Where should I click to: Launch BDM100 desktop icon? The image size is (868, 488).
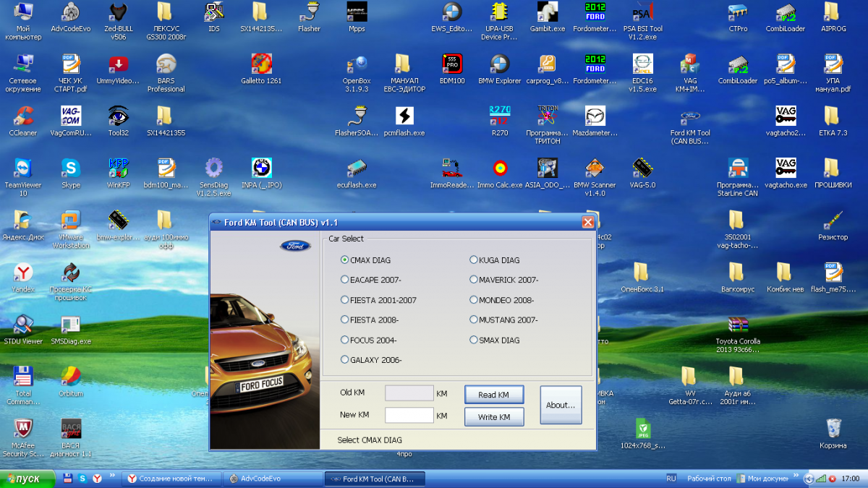[x=452, y=69]
